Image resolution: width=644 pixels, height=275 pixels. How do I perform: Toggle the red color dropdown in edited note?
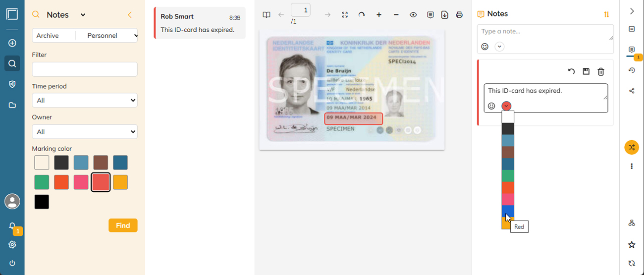pos(506,106)
